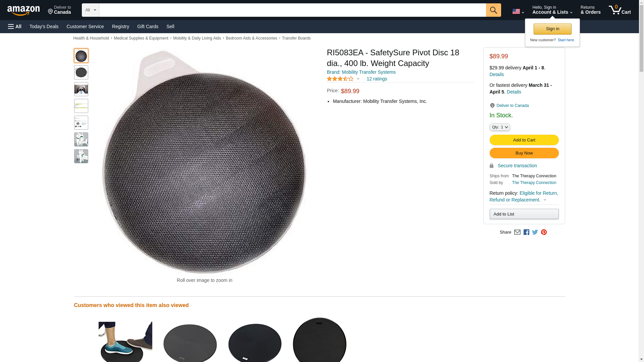Expand the return policy details chevron
The width and height of the screenshot is (644, 362).
[x=545, y=200]
